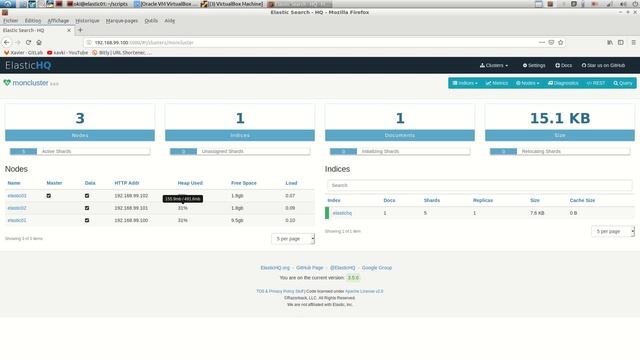Screen dimensions: 640x360
Task: Open the ElasticHQ.org footer link
Action: (x=275, y=268)
